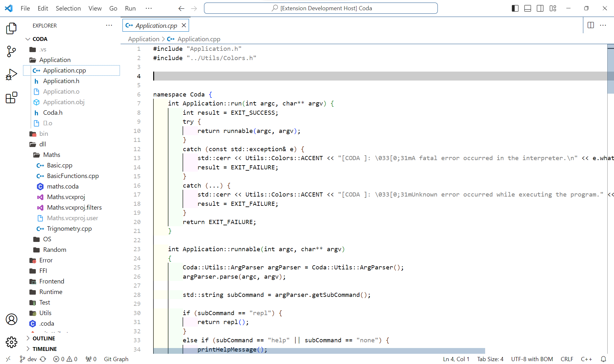Open overflow menu ellipsis in menu bar
The image size is (614, 364).
[x=149, y=8]
